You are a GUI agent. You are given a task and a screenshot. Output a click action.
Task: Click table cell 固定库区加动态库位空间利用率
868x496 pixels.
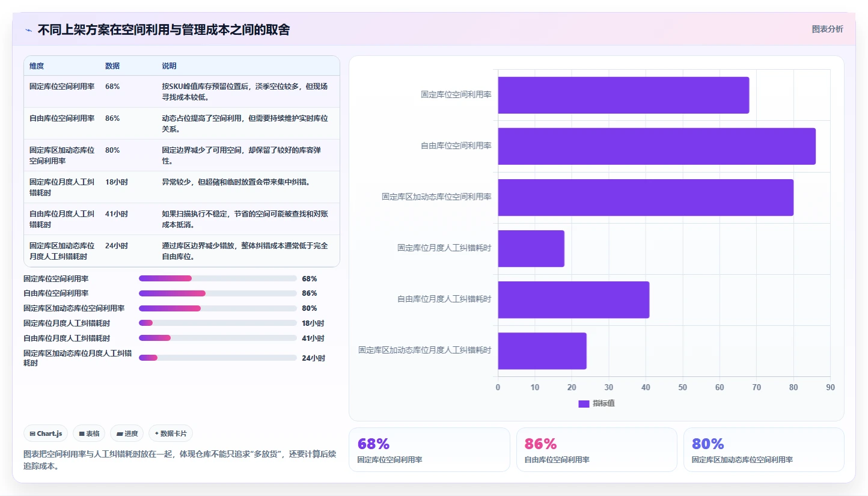click(x=62, y=156)
